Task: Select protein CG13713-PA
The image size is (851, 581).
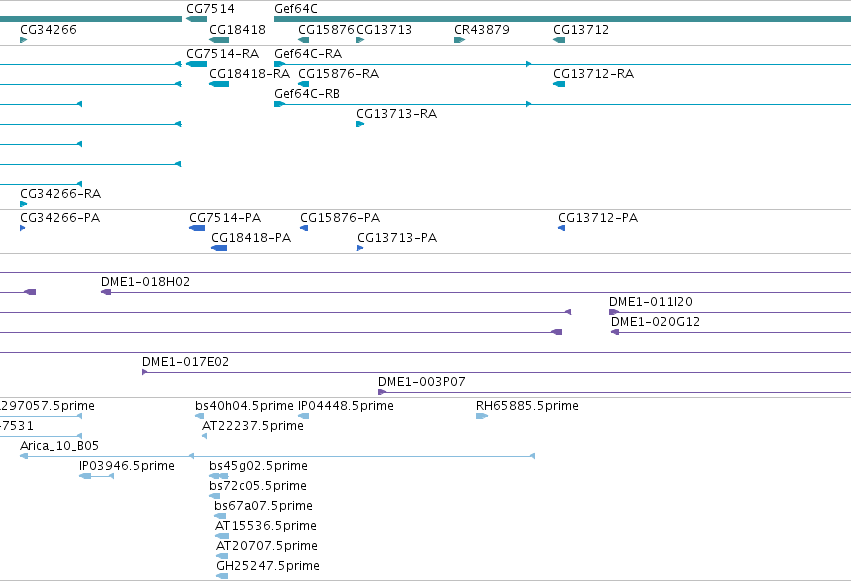Action: click(397, 238)
